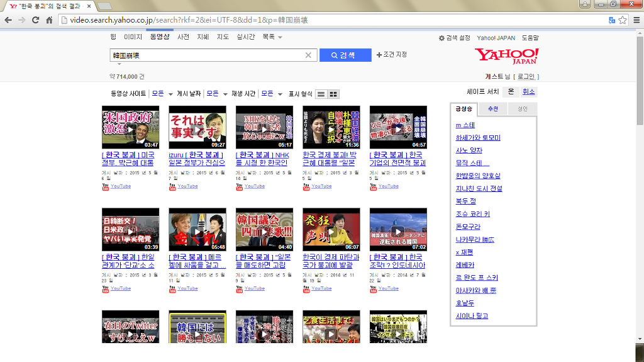Open the 게시 날짜 filter dropdown
The height and width of the screenshot is (362, 644).
coord(216,94)
